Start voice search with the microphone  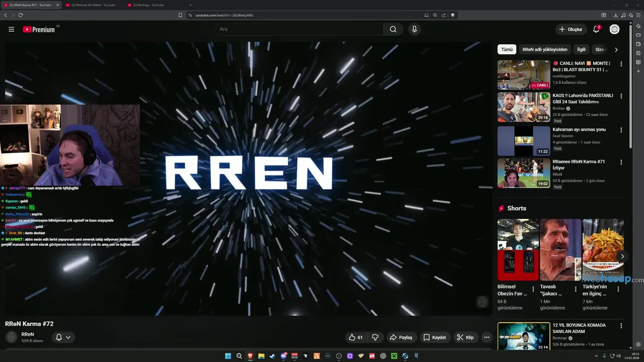pyautogui.click(x=414, y=29)
